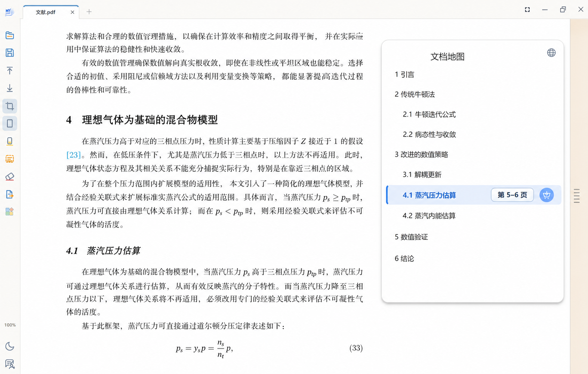Open outline item 3.1 解耦更新

coord(422,175)
